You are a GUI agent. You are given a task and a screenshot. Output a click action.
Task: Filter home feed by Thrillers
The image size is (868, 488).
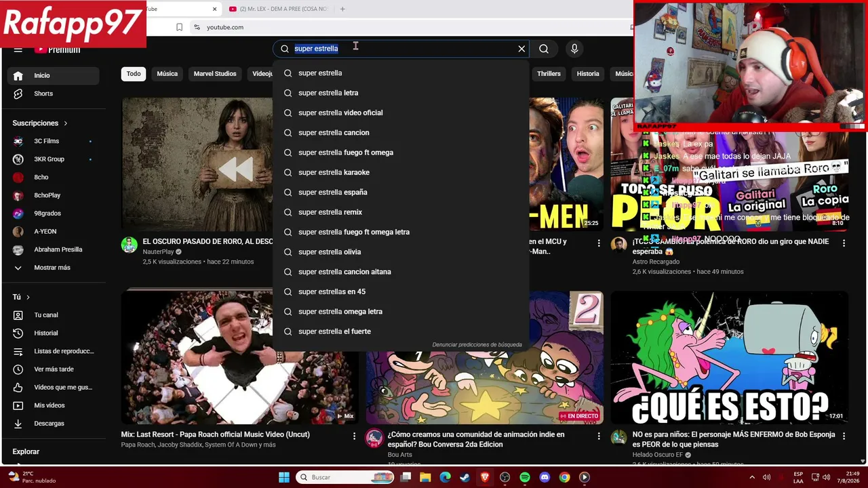549,74
